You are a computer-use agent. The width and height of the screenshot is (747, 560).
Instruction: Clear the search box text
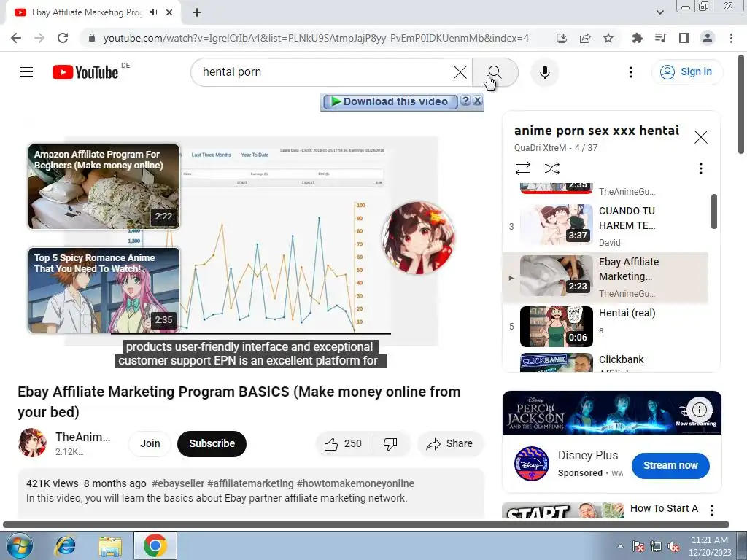point(460,72)
